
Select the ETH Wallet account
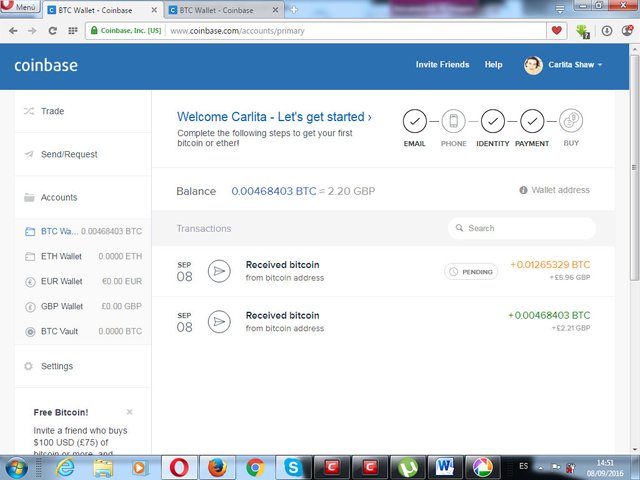[83, 256]
